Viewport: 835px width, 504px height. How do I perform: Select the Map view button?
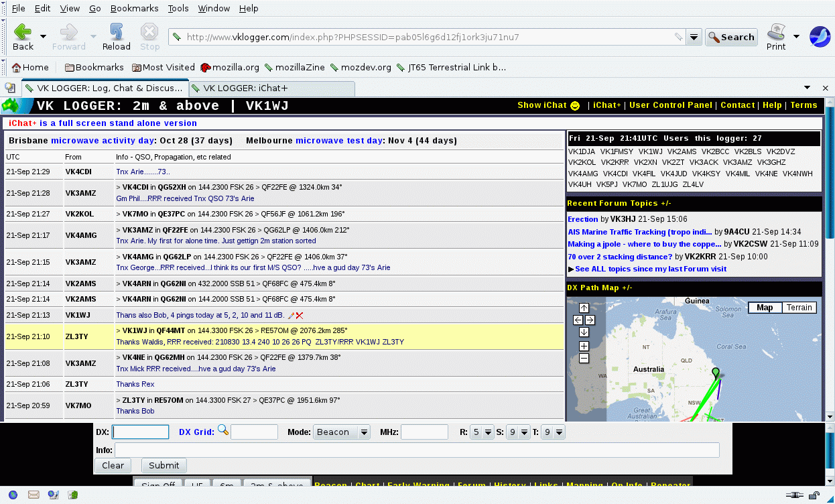765,308
